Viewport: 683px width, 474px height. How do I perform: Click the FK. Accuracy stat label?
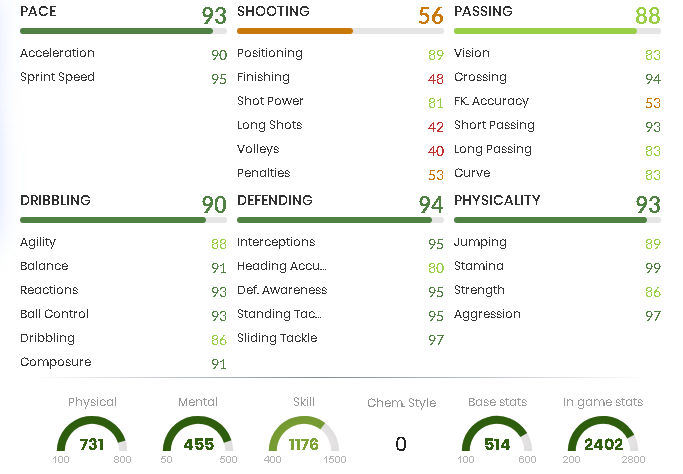pyautogui.click(x=491, y=101)
